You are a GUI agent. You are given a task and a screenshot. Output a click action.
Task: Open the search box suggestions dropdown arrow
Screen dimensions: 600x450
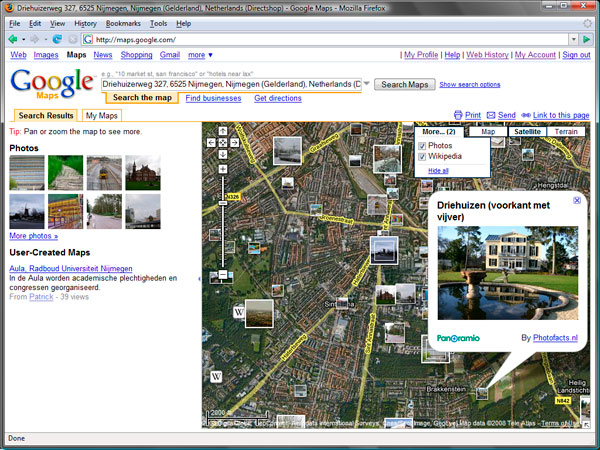[366, 83]
